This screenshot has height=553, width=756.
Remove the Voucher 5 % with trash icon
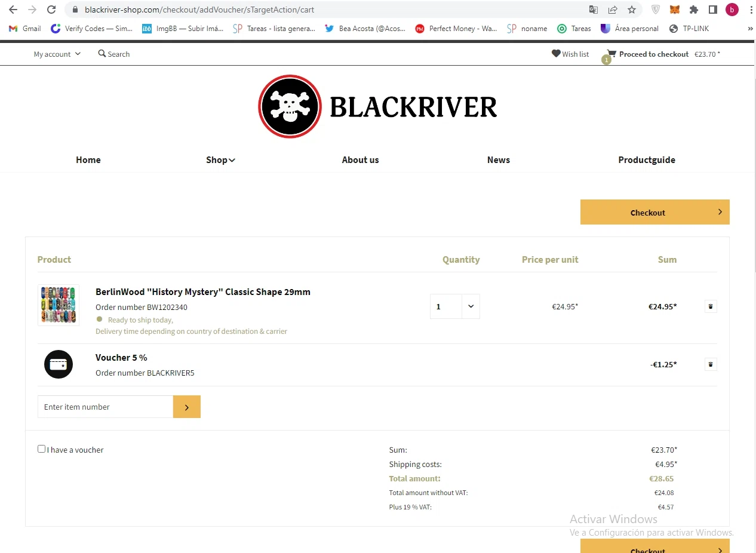711,364
